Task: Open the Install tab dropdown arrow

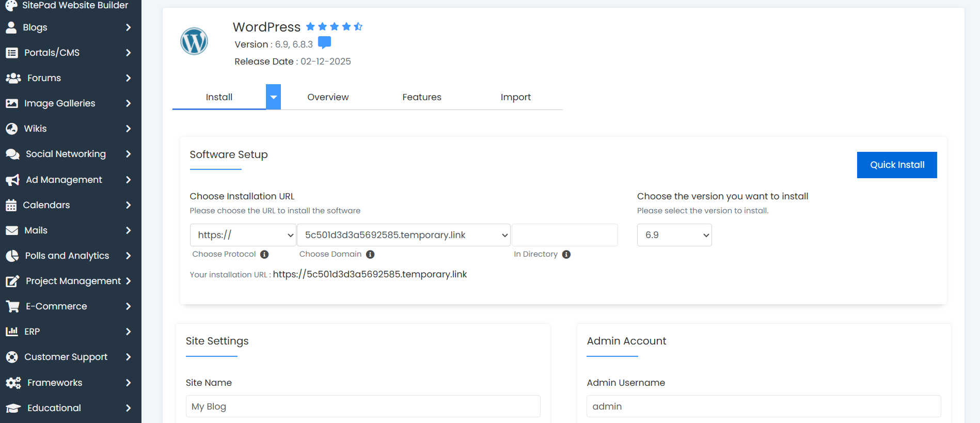Action: click(274, 97)
